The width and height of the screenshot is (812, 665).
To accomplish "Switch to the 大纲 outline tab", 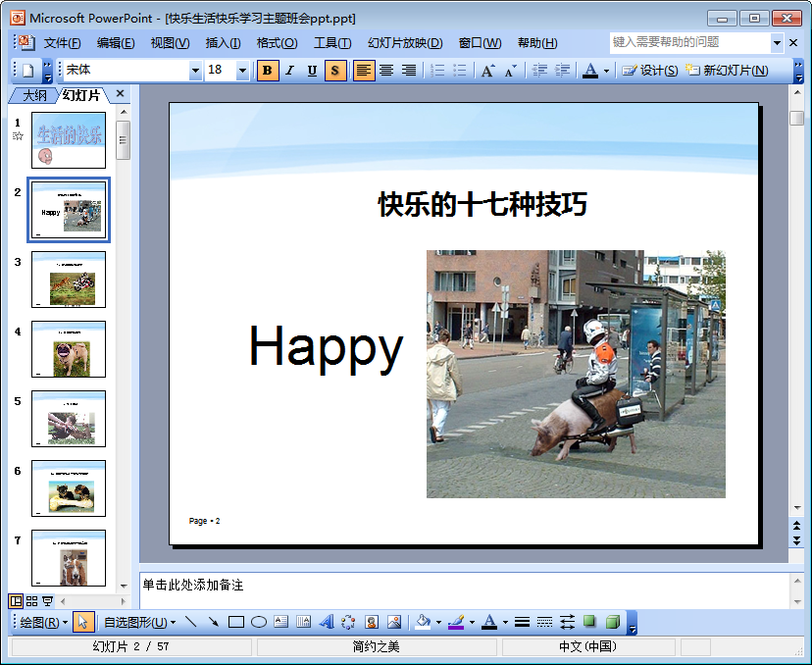I will [x=34, y=95].
